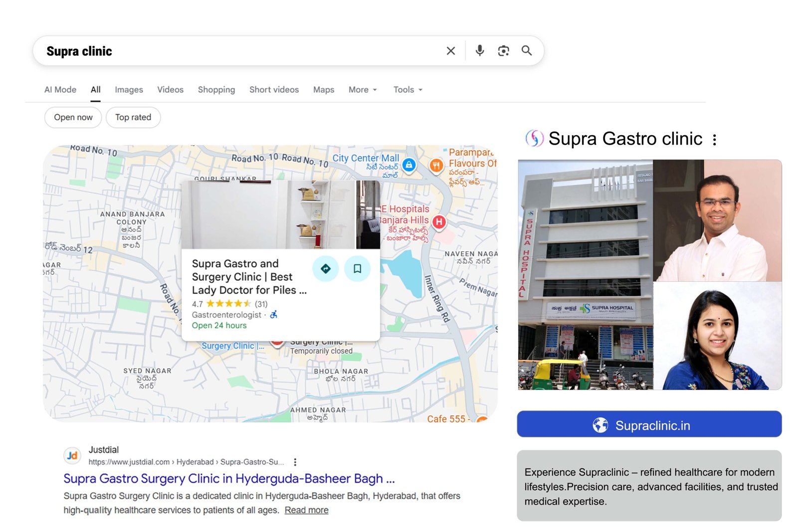Enable the "Open now" filter
This screenshot has width=798, height=532.
[73, 117]
